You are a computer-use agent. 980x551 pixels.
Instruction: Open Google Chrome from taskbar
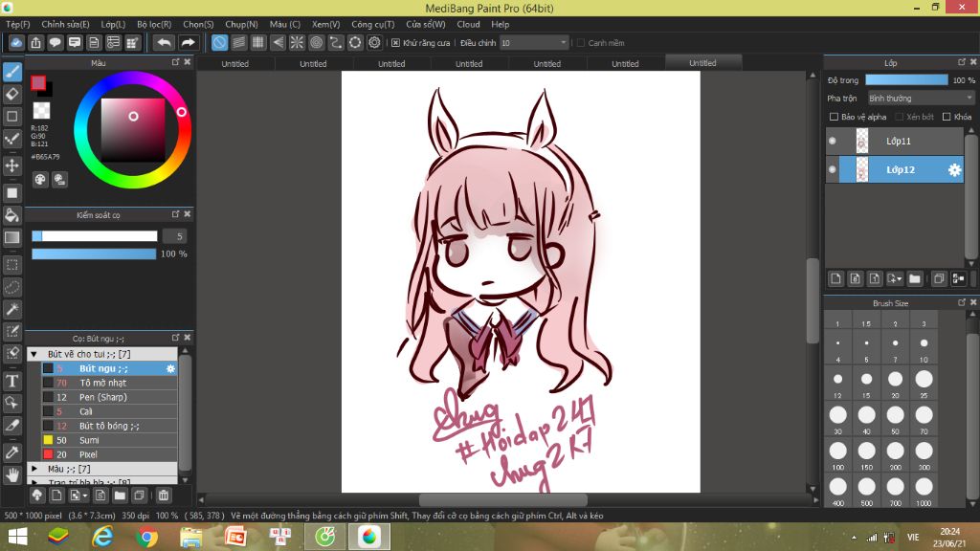pos(146,537)
